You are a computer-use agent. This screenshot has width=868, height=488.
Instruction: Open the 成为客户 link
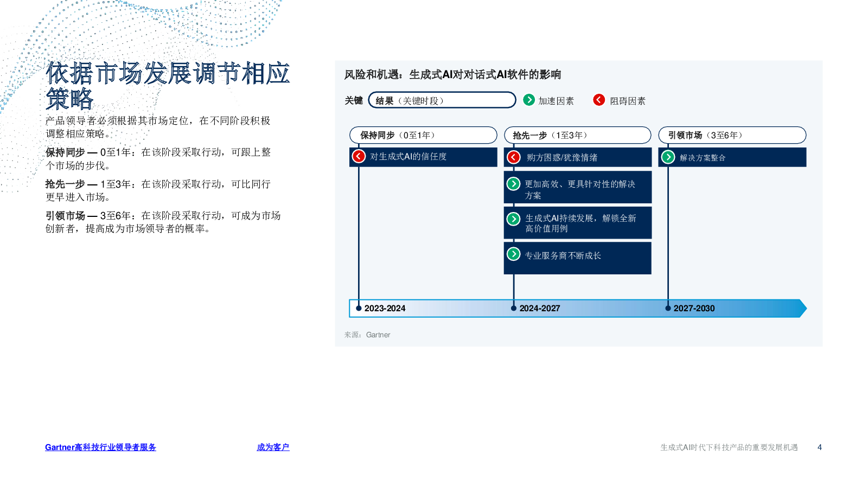click(273, 447)
